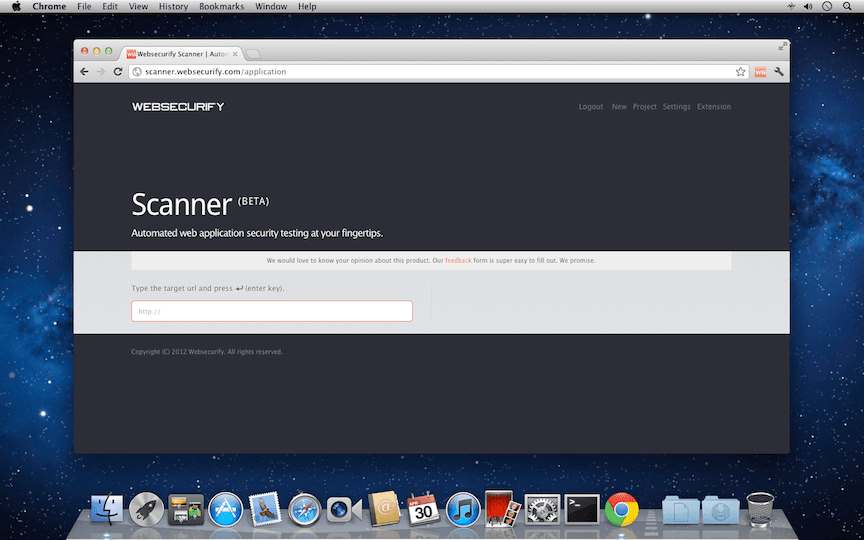The image size is (864, 540).
Task: Toggle fullscreen with the window expand arrows
Action: [782, 47]
